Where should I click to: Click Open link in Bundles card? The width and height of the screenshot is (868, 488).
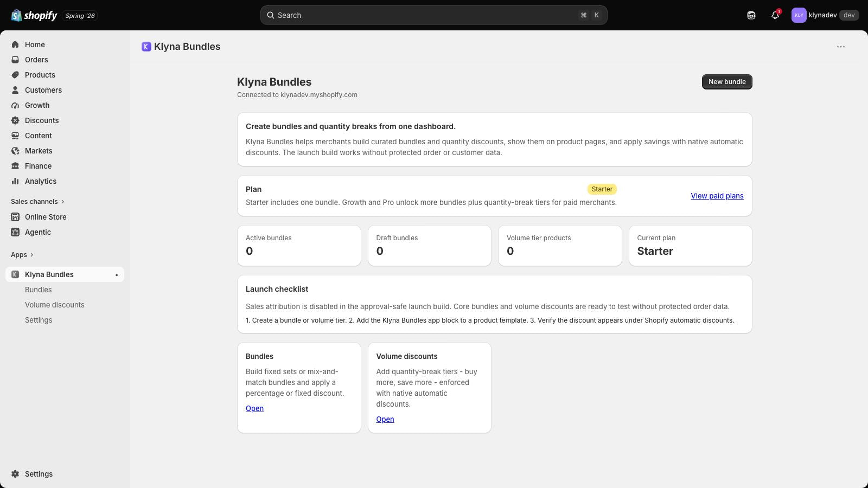(x=254, y=408)
